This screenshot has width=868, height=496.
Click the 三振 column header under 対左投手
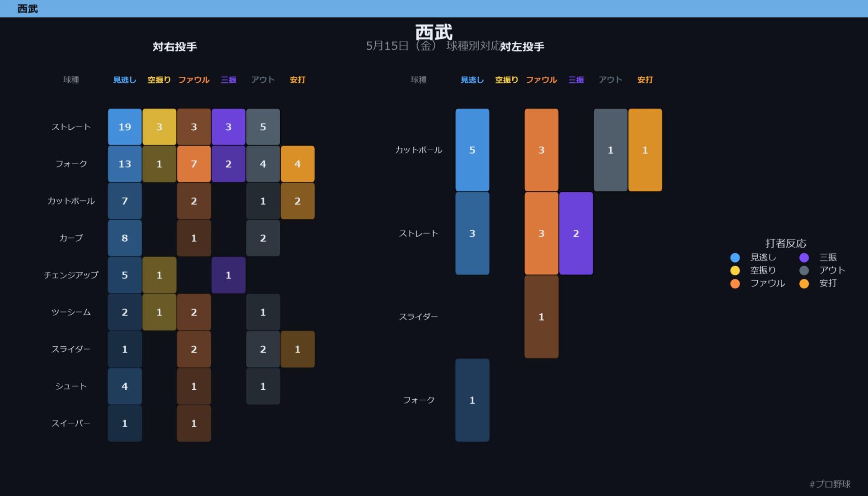[576, 80]
